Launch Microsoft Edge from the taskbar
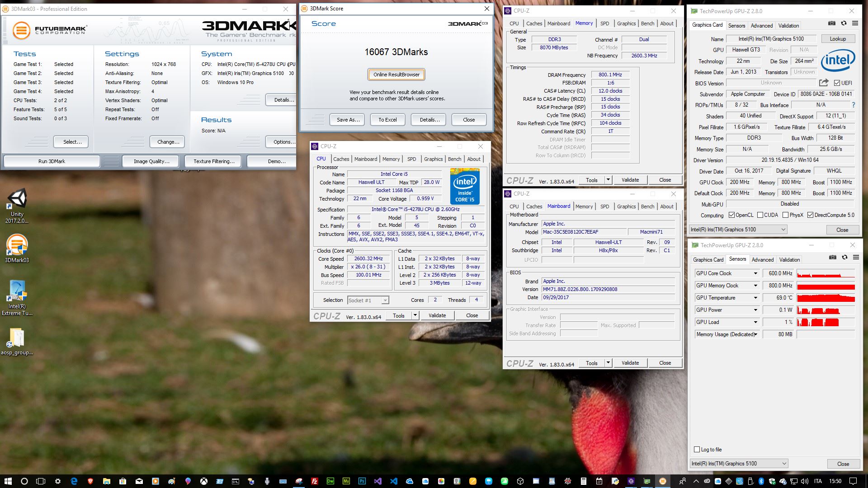This screenshot has height=488, width=868. 74,481
